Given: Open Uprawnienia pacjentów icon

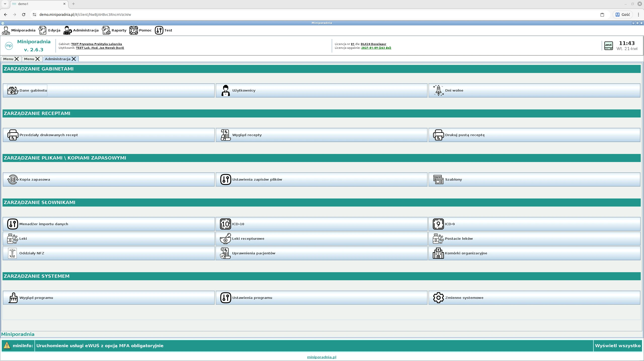Looking at the screenshot, I should pyautogui.click(x=225, y=253).
